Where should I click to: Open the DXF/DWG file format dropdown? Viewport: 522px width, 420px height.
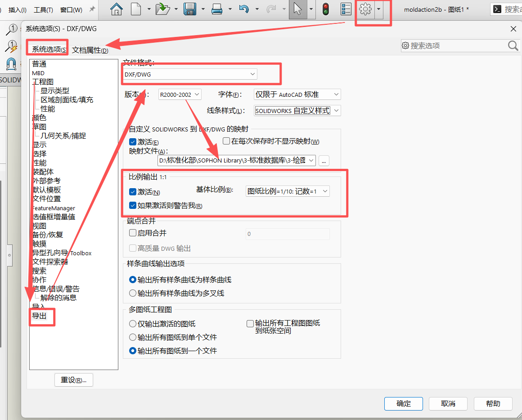(x=190, y=74)
